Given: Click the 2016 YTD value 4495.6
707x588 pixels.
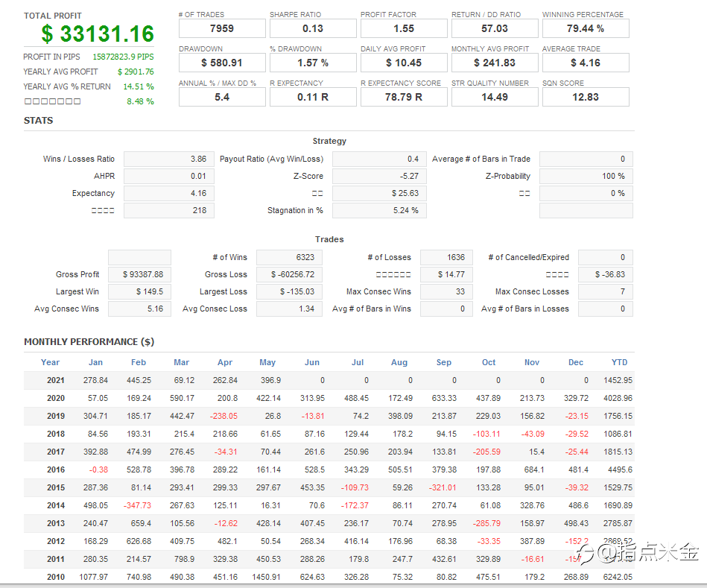Looking at the screenshot, I should click(x=620, y=470).
